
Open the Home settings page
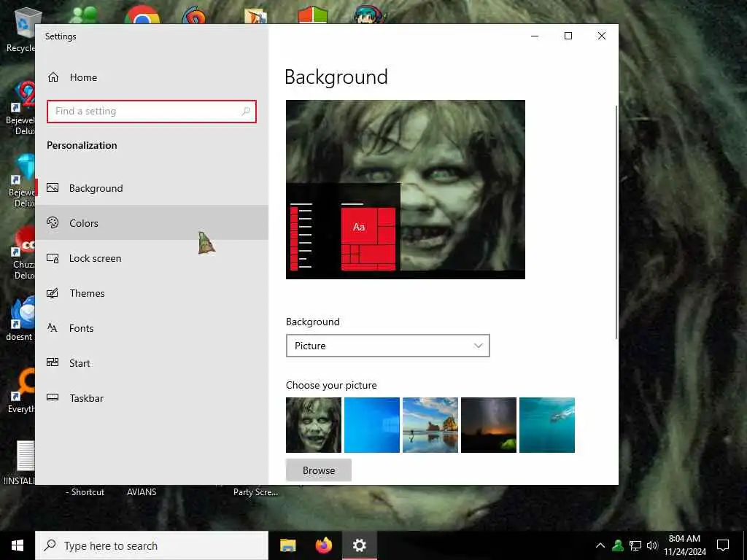click(152, 77)
